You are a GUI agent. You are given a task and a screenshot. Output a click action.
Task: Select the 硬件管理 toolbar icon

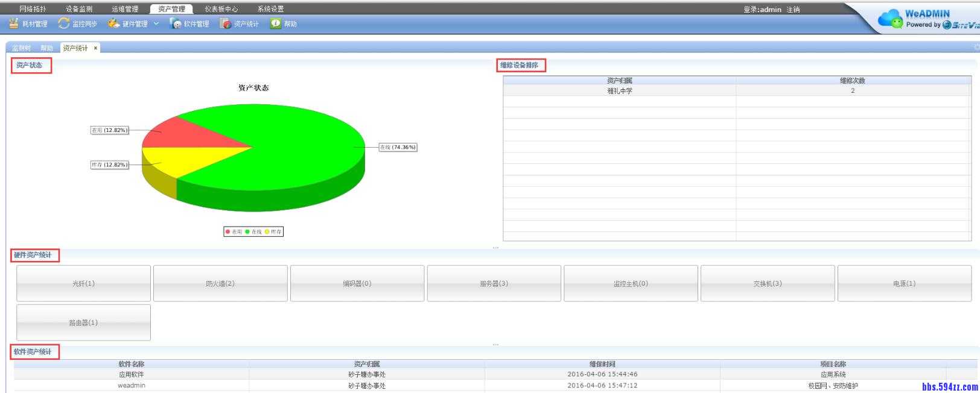pos(113,24)
